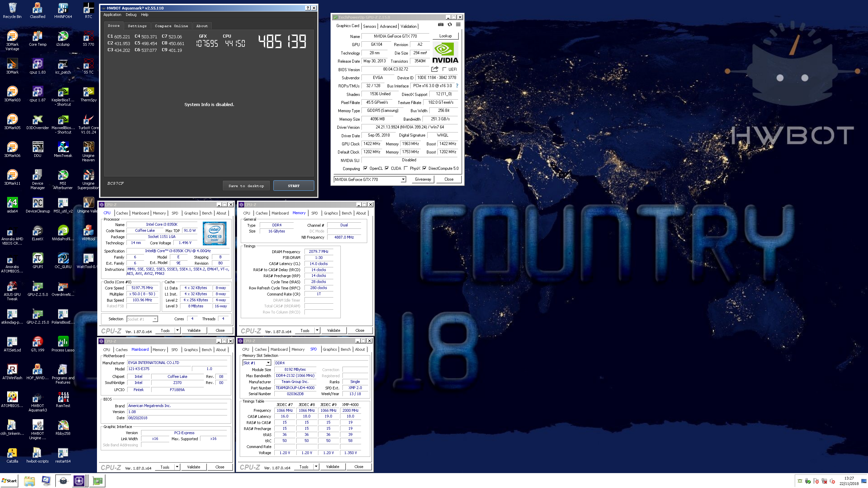Click the Giveaway button in GPU-Z
Image resolution: width=868 pixels, height=488 pixels.
[x=423, y=179]
